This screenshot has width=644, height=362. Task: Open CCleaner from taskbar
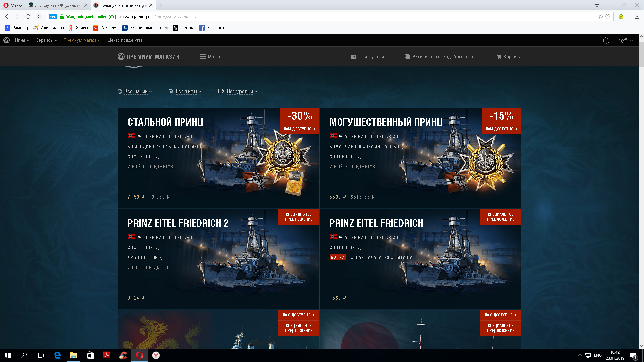[123, 355]
